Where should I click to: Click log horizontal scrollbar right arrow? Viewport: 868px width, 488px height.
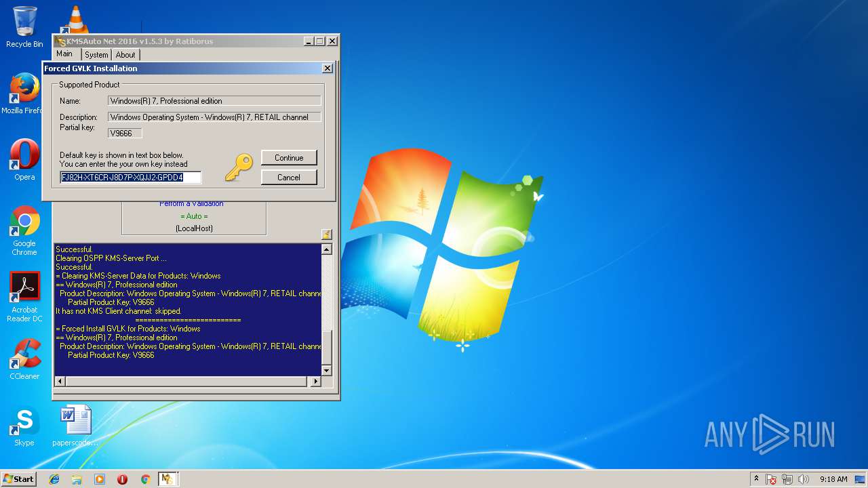pos(315,382)
